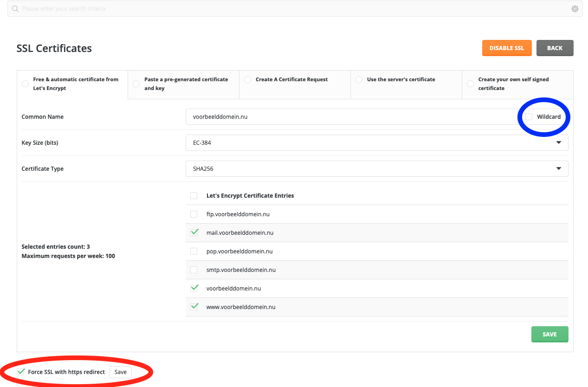Viewport: 588px width, 387px height.
Task: Uncheck www.voorbeelddomein.nu entry
Action: click(194, 307)
